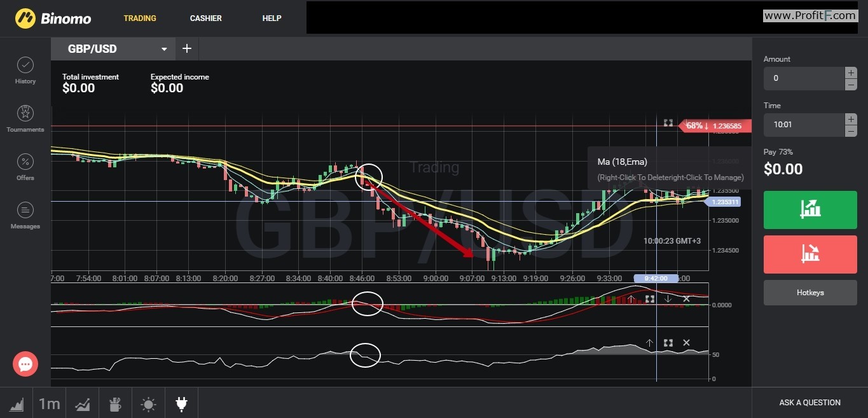This screenshot has width=868, height=418.
Task: Place an up trade with green button
Action: click(x=810, y=210)
